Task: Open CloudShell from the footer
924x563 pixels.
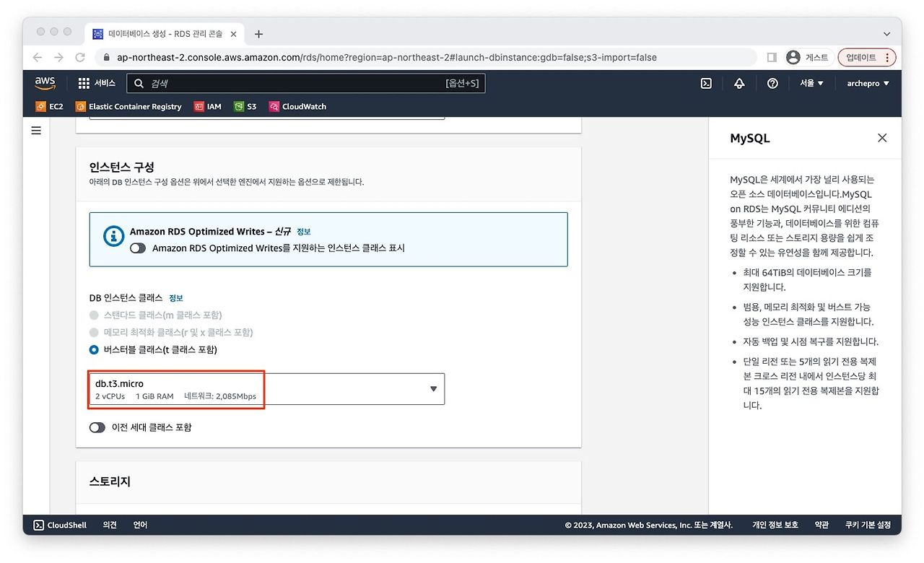Action: coord(60,525)
